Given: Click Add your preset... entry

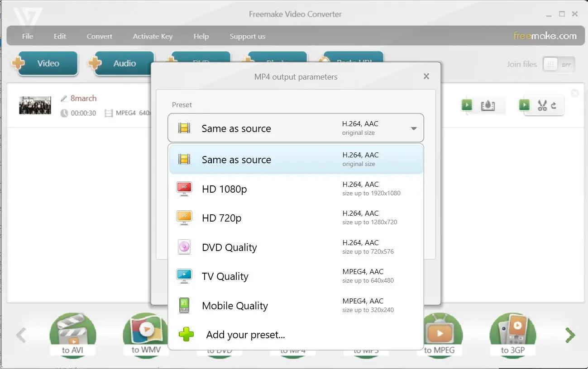Looking at the screenshot, I should 296,335.
